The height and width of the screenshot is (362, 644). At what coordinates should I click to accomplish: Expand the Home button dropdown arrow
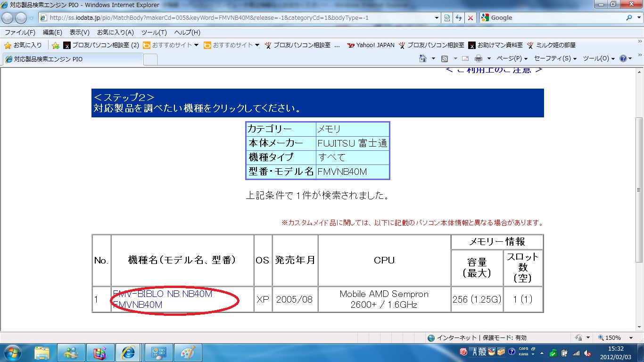433,59
